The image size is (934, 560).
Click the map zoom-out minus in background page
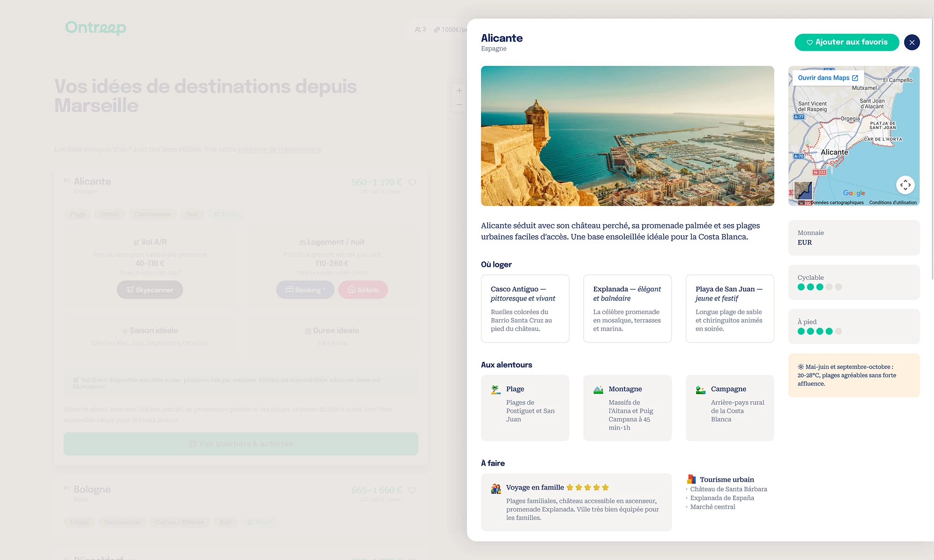[x=460, y=105]
